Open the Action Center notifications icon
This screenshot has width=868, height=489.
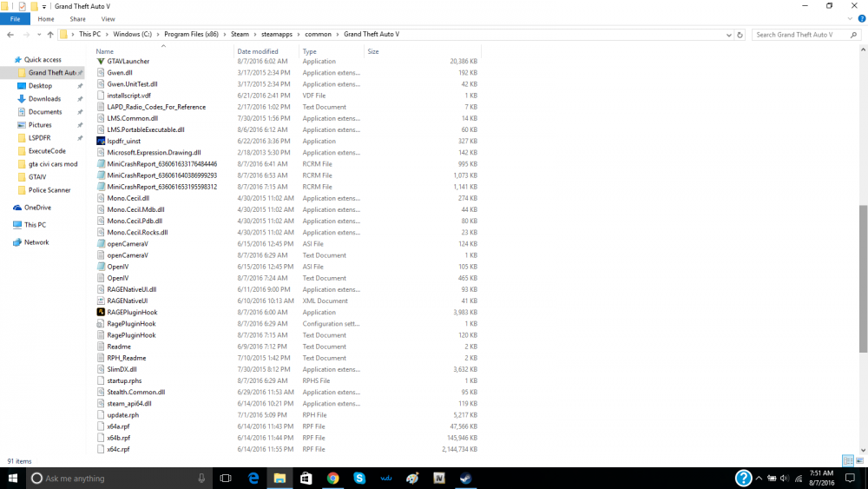point(851,478)
